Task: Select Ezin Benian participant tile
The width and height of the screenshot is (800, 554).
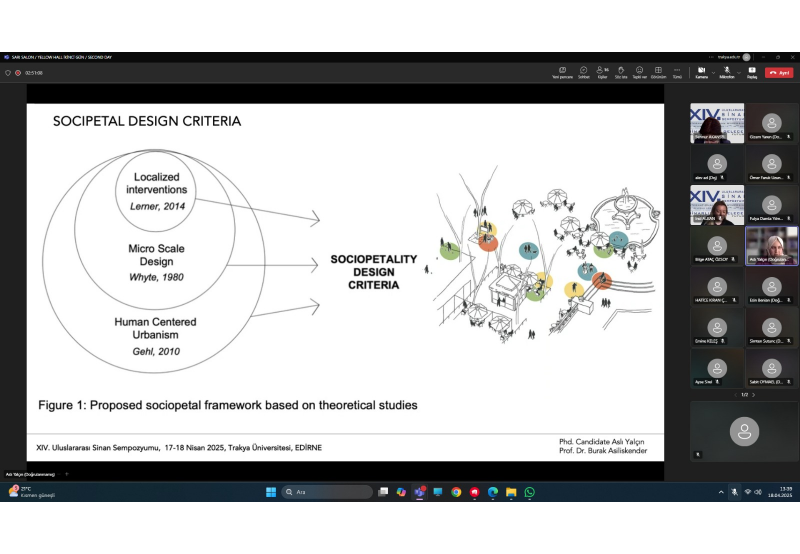Action: click(771, 286)
